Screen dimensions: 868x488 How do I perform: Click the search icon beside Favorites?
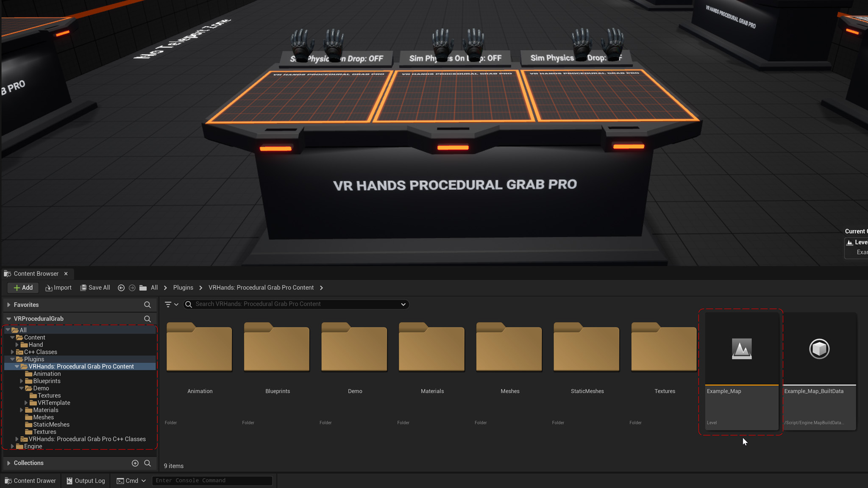[x=147, y=305]
